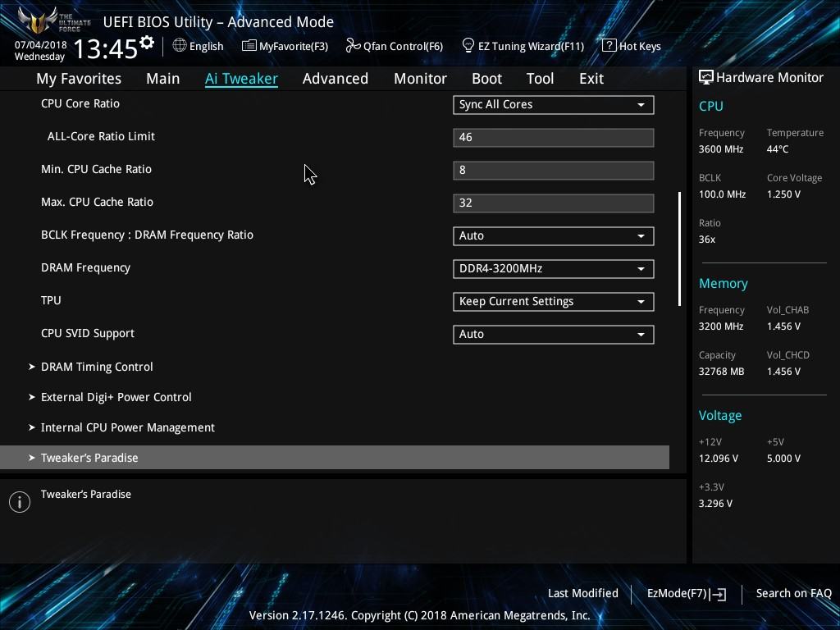The image size is (840, 630).
Task: Click the Hardware Monitor screen icon
Action: (x=706, y=78)
